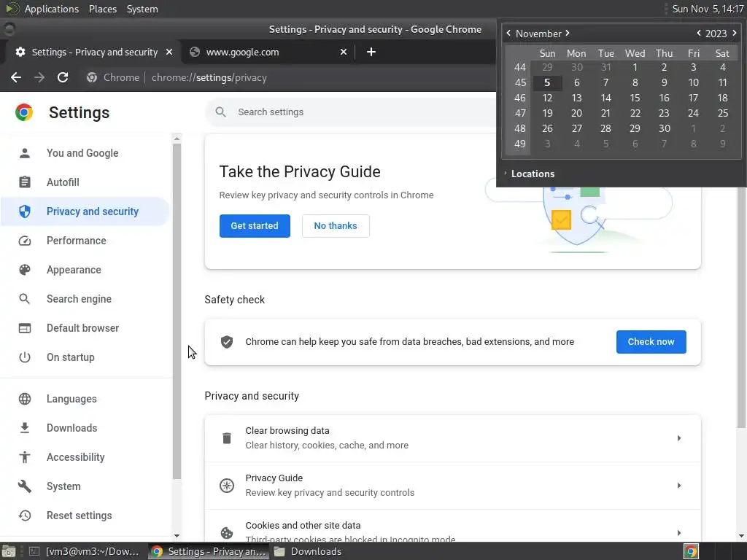This screenshot has width=747, height=560.
Task: Click the Accessibility figure icon
Action: tap(25, 457)
